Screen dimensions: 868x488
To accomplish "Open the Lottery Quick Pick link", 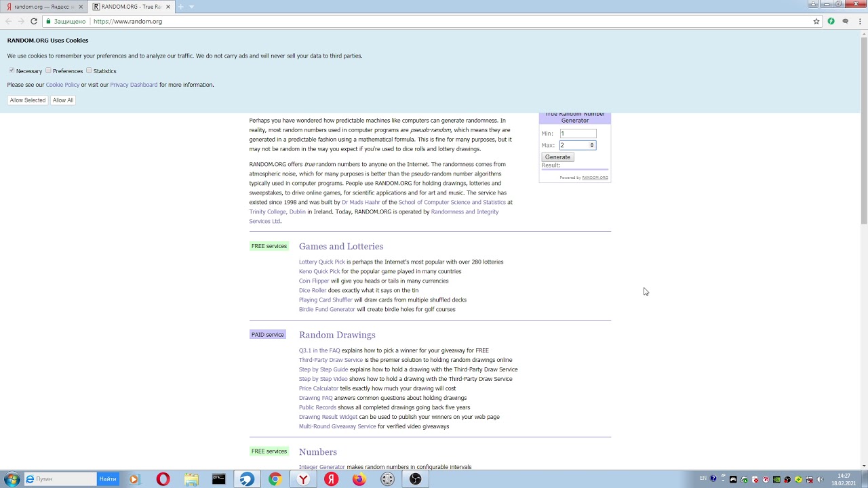I will tap(322, 262).
